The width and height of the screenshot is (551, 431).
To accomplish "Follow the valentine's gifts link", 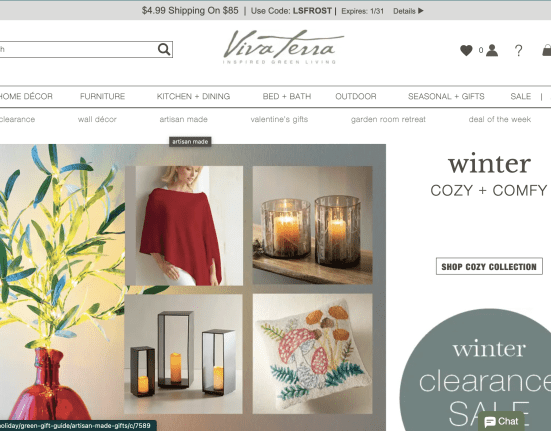I will [x=279, y=119].
